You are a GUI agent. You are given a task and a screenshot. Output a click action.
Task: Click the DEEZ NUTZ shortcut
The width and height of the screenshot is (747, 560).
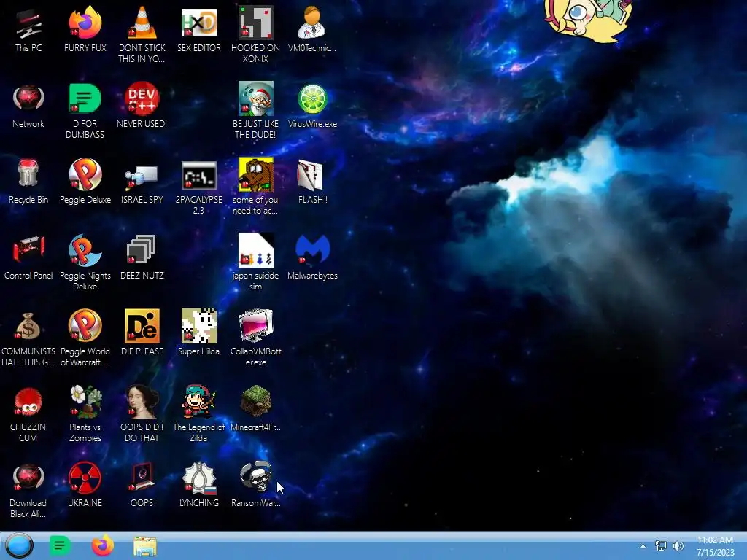coord(142,257)
